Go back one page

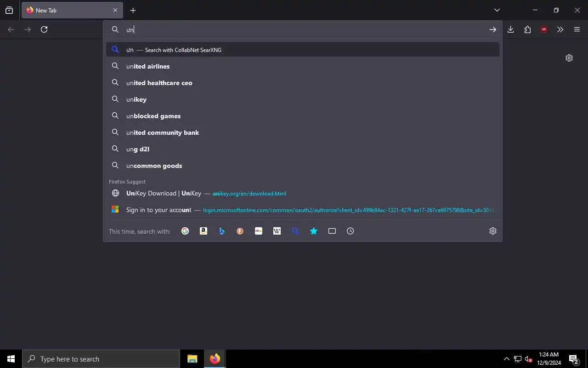(11, 29)
